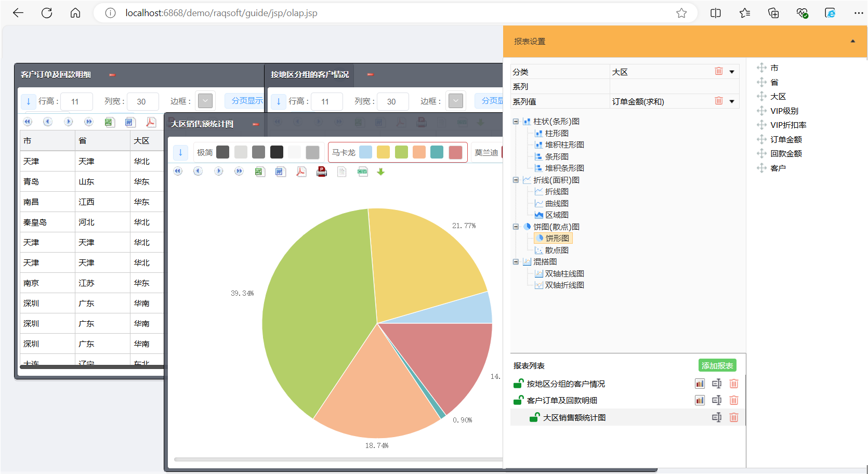This screenshot has height=474, width=868.
Task: Click the 添加报表 button
Action: 717,365
